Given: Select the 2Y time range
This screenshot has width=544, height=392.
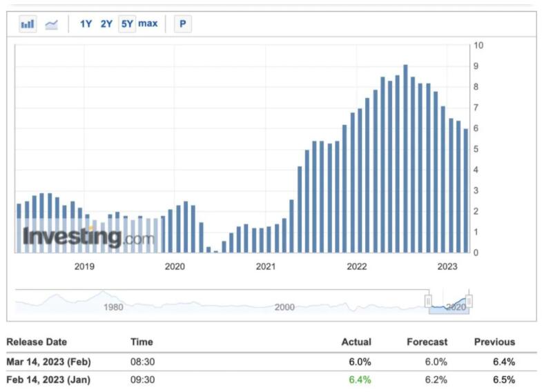Looking at the screenshot, I should 106,24.
